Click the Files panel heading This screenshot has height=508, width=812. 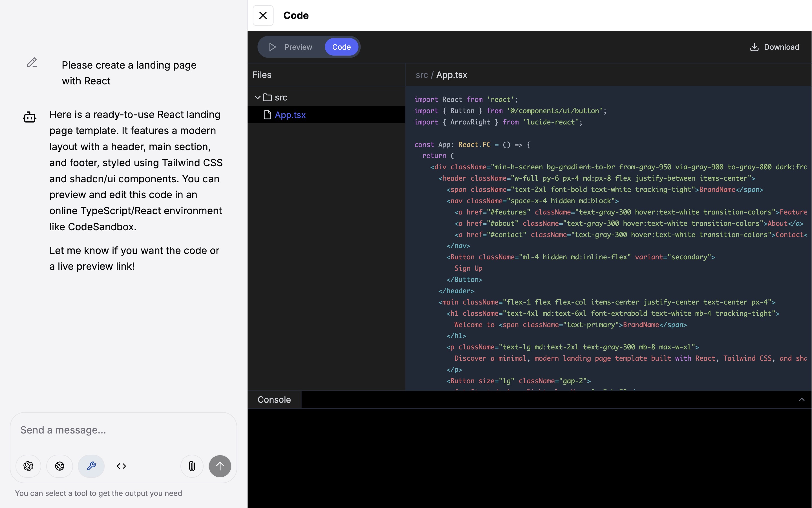click(x=262, y=75)
